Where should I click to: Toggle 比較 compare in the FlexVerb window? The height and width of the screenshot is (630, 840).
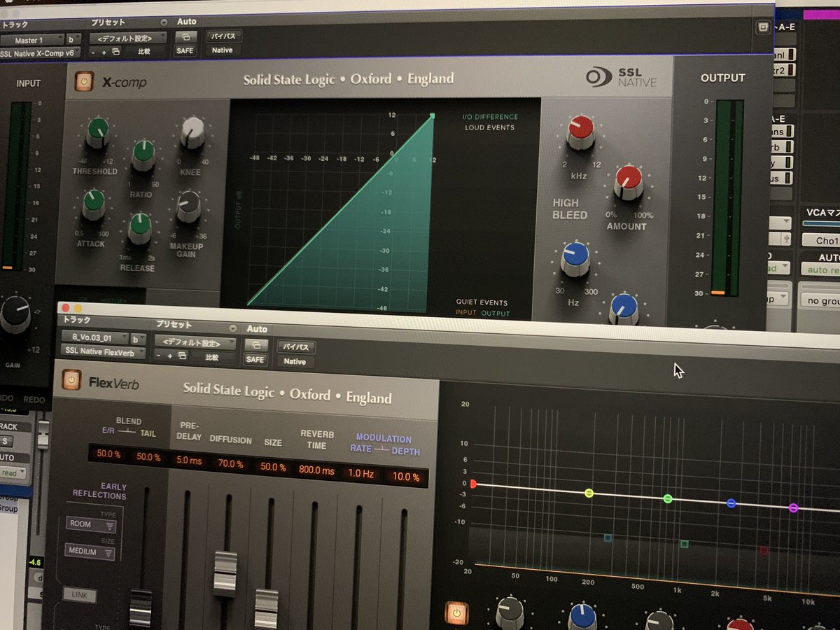click(213, 356)
